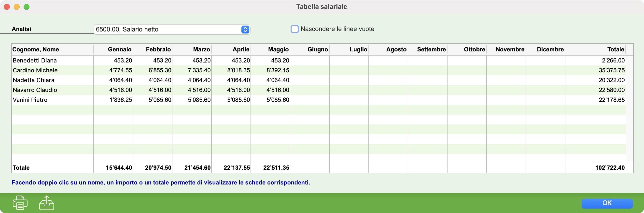The image size is (644, 213).
Task: Click the yellow minimize window button
Action: pos(17,7)
